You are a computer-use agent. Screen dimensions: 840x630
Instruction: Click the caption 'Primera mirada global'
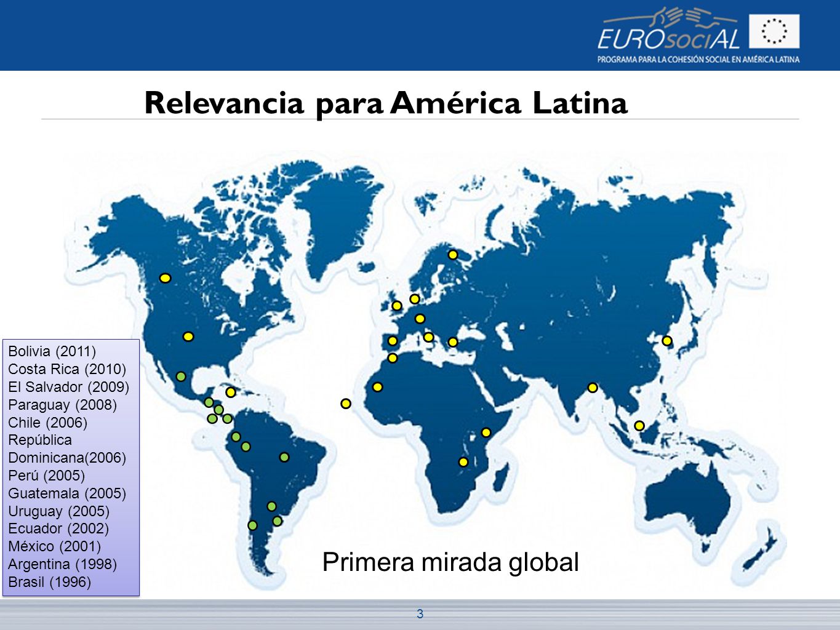coord(450,562)
